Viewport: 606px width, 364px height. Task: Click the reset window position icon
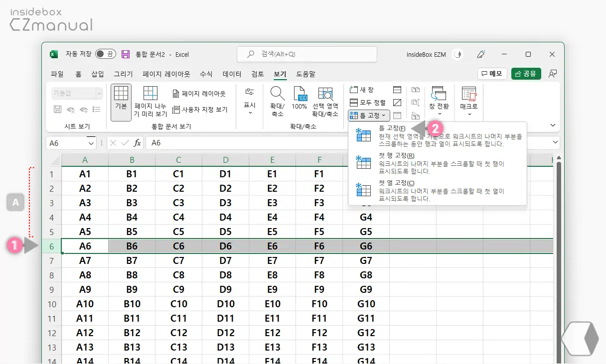(x=416, y=116)
